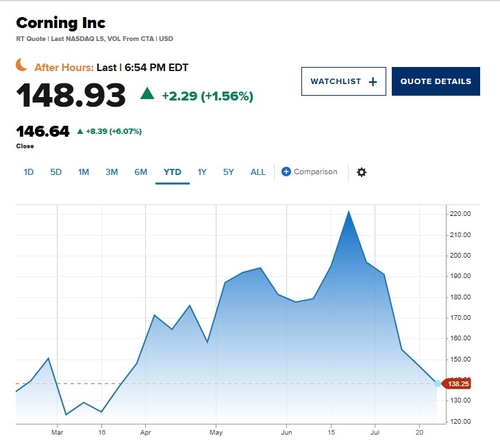Add Corning to Watchlist
This screenshot has width=500, height=447.
[344, 81]
